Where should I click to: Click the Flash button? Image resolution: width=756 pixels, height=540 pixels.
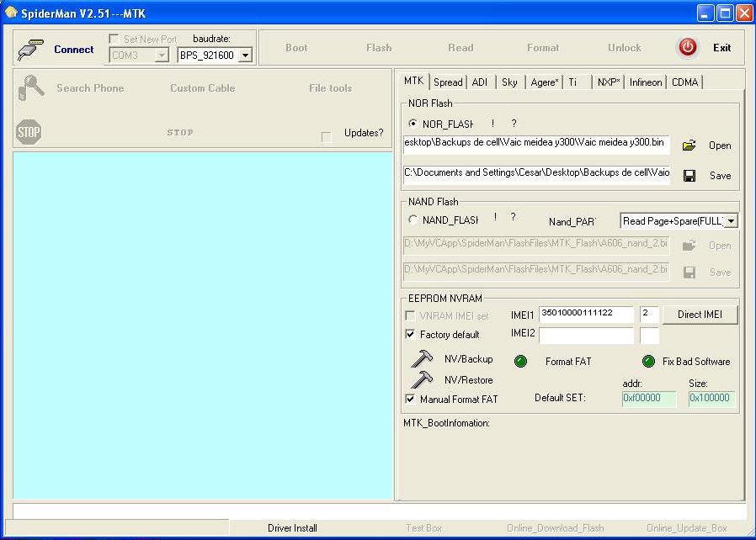click(379, 48)
